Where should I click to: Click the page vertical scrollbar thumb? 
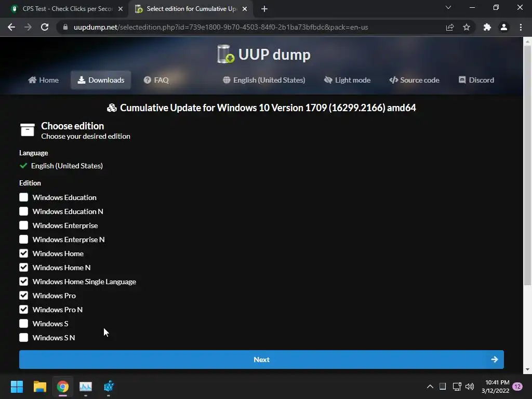point(527,166)
